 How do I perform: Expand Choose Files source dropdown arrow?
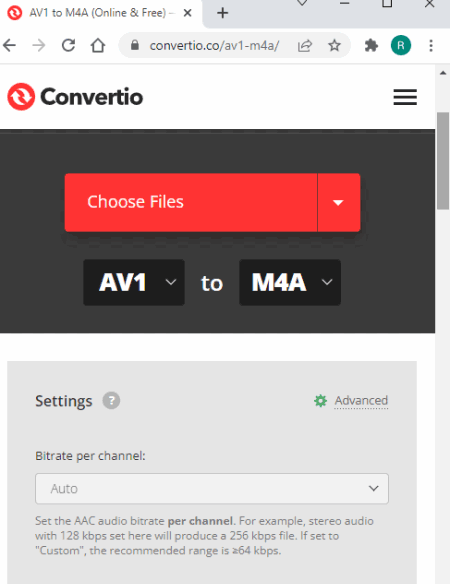coord(339,202)
